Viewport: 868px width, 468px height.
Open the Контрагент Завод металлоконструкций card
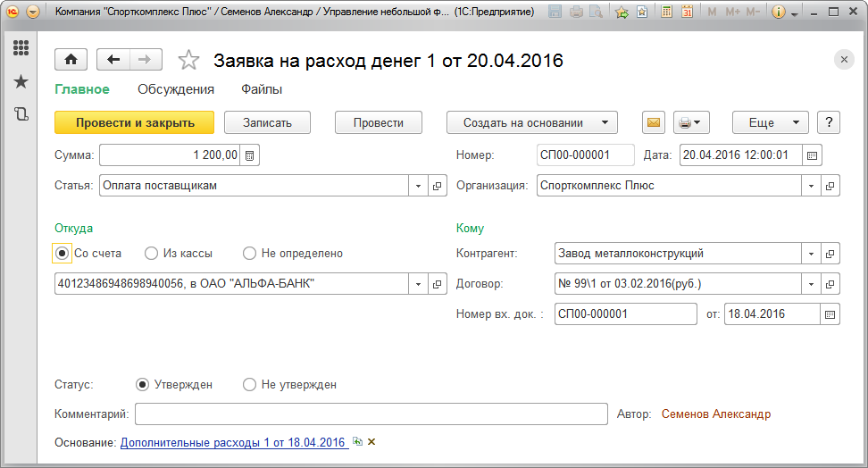[830, 253]
